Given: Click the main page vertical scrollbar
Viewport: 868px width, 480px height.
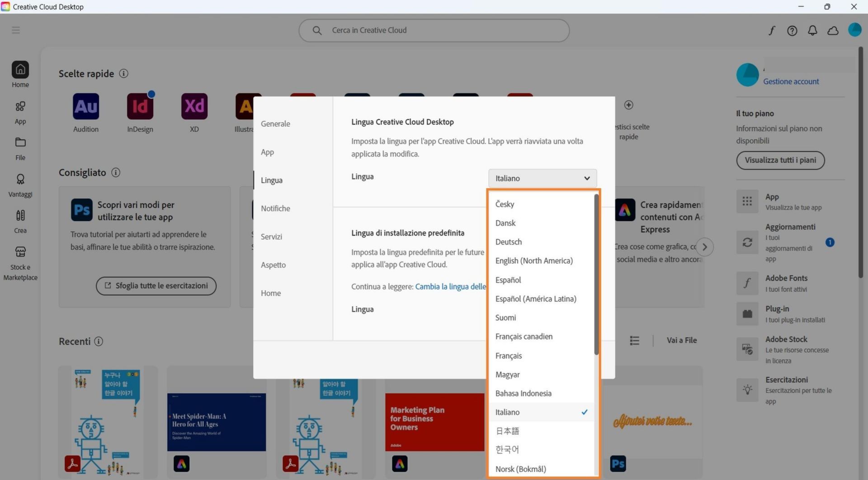Looking at the screenshot, I should [x=861, y=163].
